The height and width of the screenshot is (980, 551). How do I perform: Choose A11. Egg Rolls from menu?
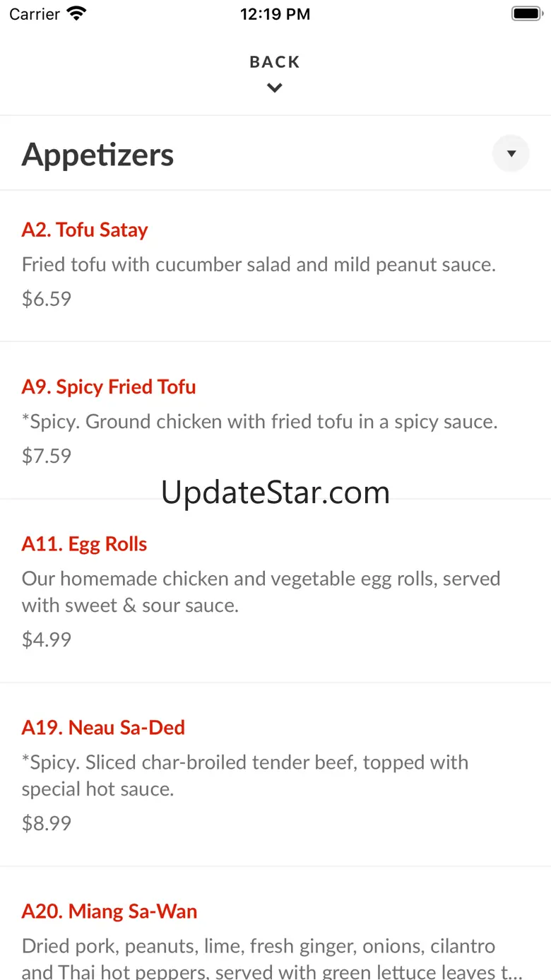click(x=85, y=544)
